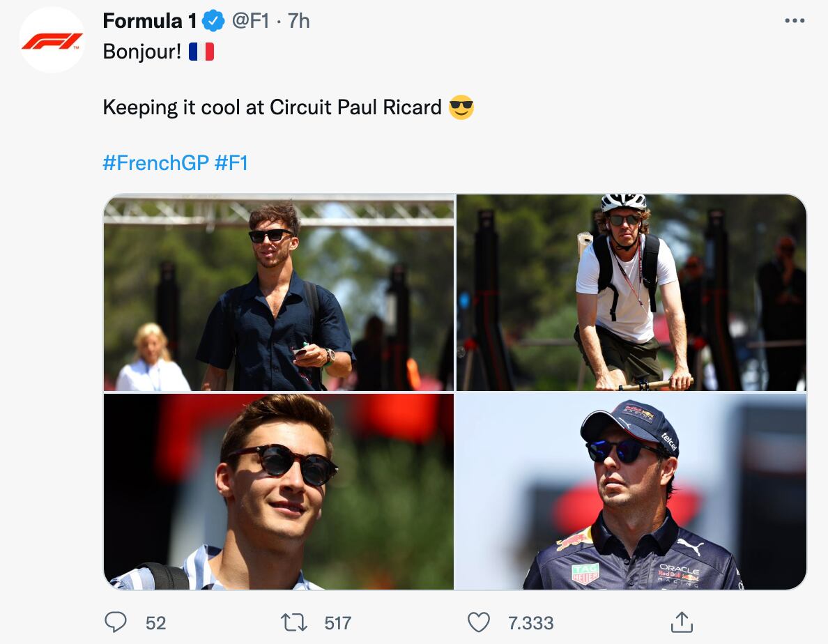Expand tweet details via the timestamp
The width and height of the screenshot is (828, 644).
(301, 21)
